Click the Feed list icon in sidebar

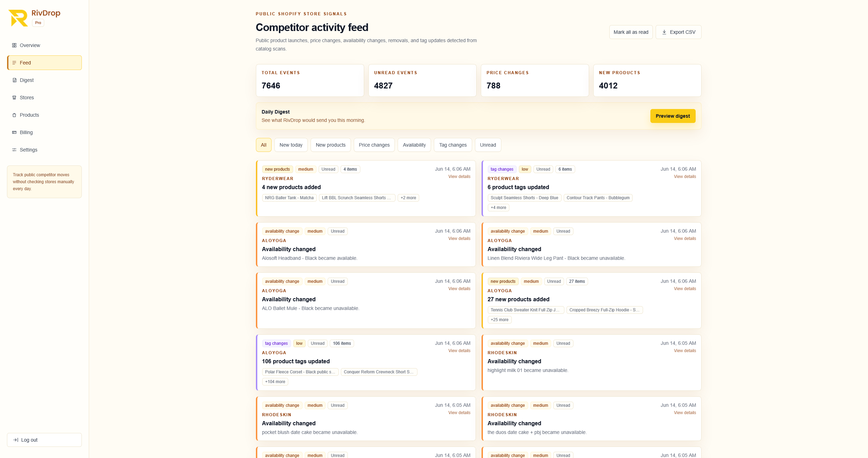(14, 63)
